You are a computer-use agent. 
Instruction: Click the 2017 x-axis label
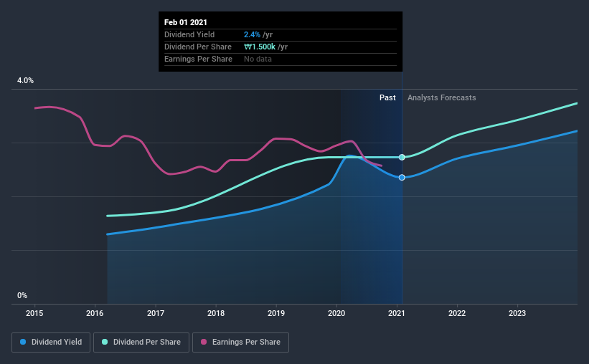[156, 313]
